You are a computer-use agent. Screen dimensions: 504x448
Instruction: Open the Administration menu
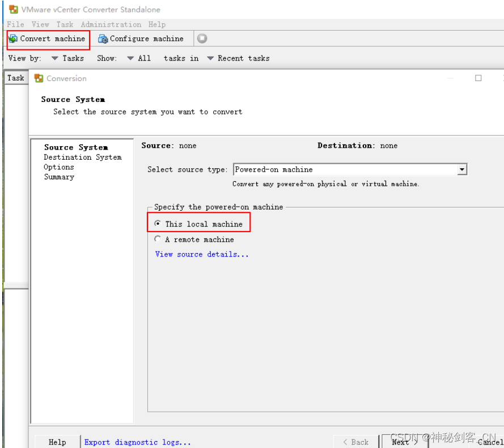pos(111,24)
